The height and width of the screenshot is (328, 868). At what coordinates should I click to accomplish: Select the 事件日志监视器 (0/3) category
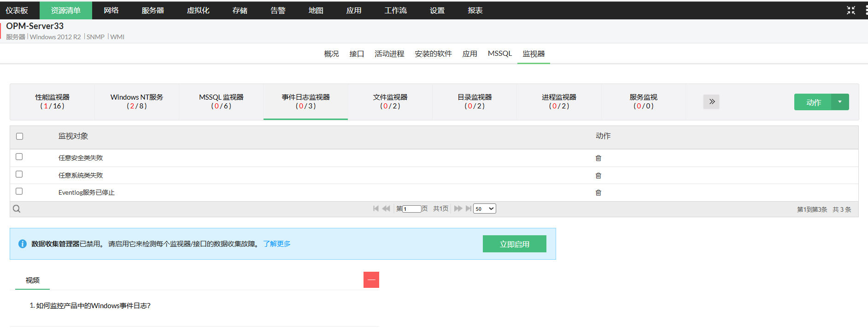click(x=305, y=101)
